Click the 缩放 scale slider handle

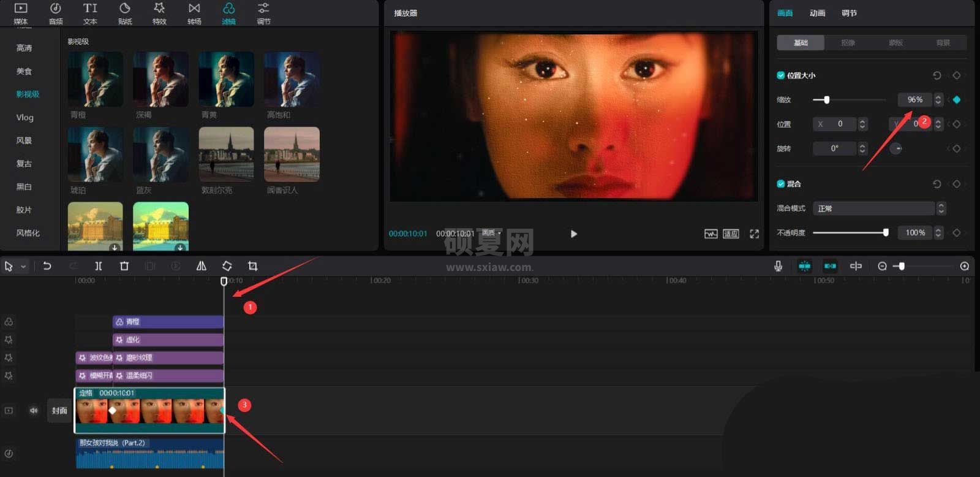(x=826, y=99)
